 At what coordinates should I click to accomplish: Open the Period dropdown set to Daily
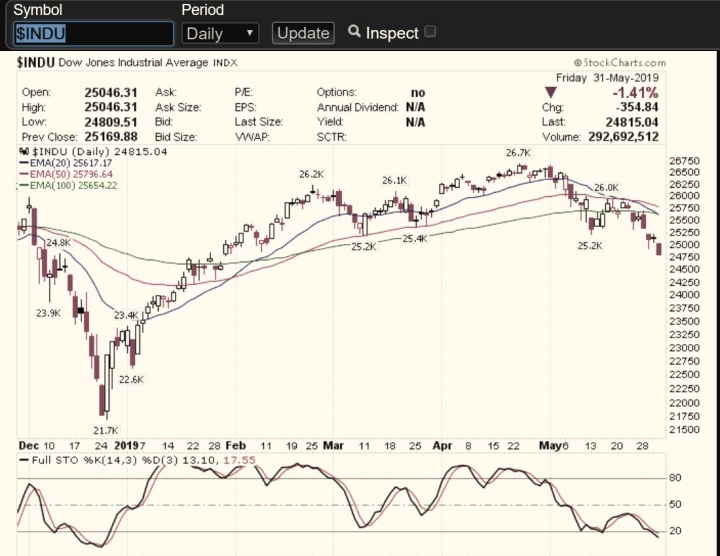(x=220, y=34)
